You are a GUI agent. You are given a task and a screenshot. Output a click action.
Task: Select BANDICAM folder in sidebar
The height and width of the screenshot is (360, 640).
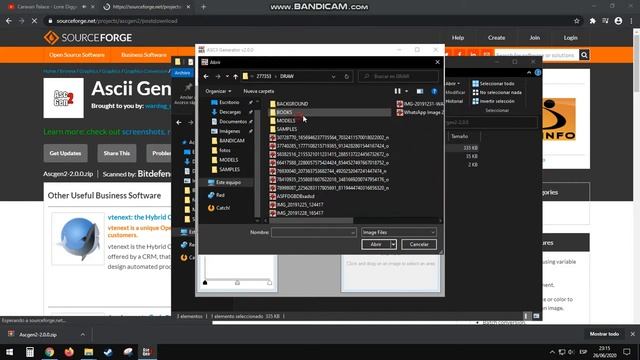[x=232, y=140]
